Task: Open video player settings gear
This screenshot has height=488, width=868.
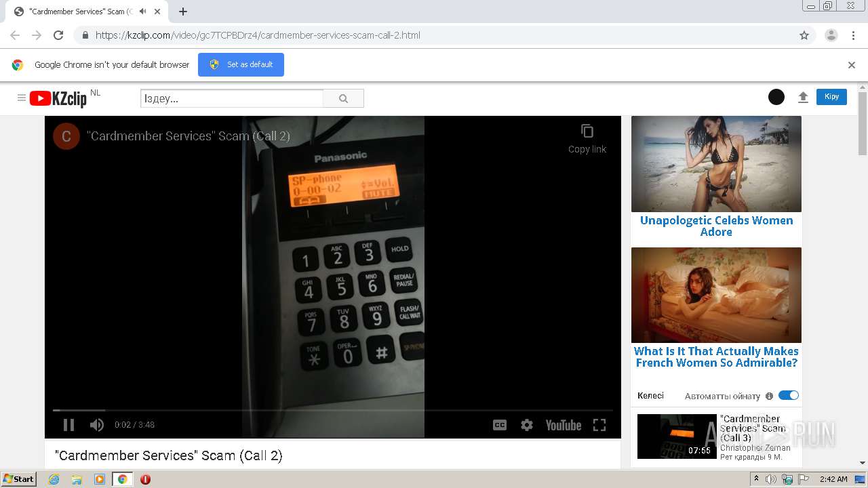Action: point(527,425)
